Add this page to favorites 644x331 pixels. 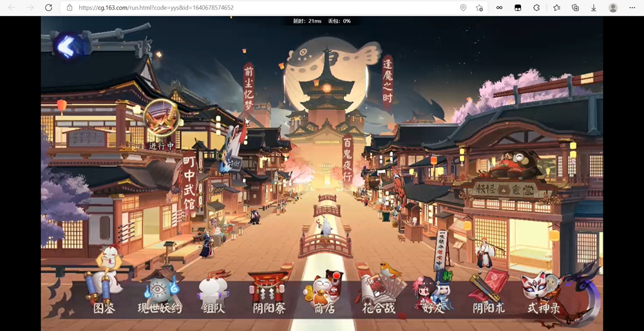(479, 7)
